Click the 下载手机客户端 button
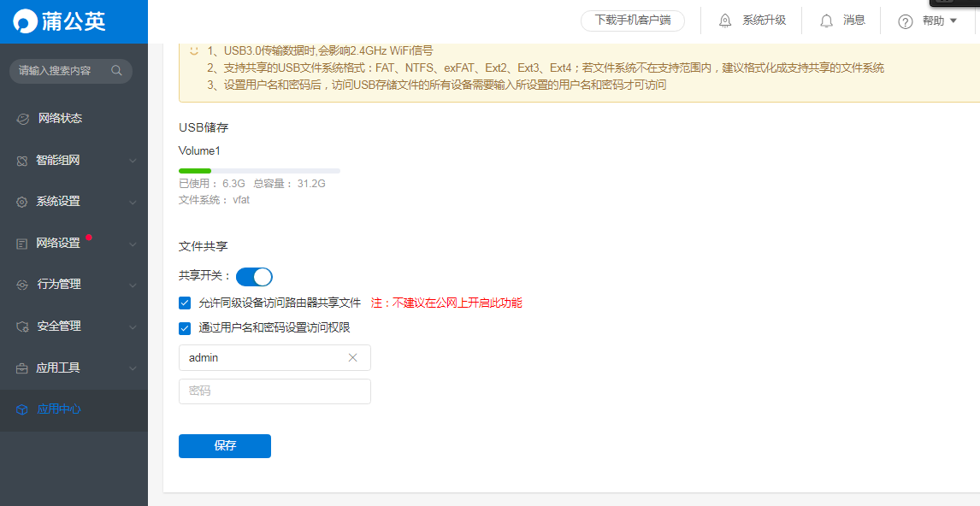Screen dimensions: 980x506 [632, 21]
